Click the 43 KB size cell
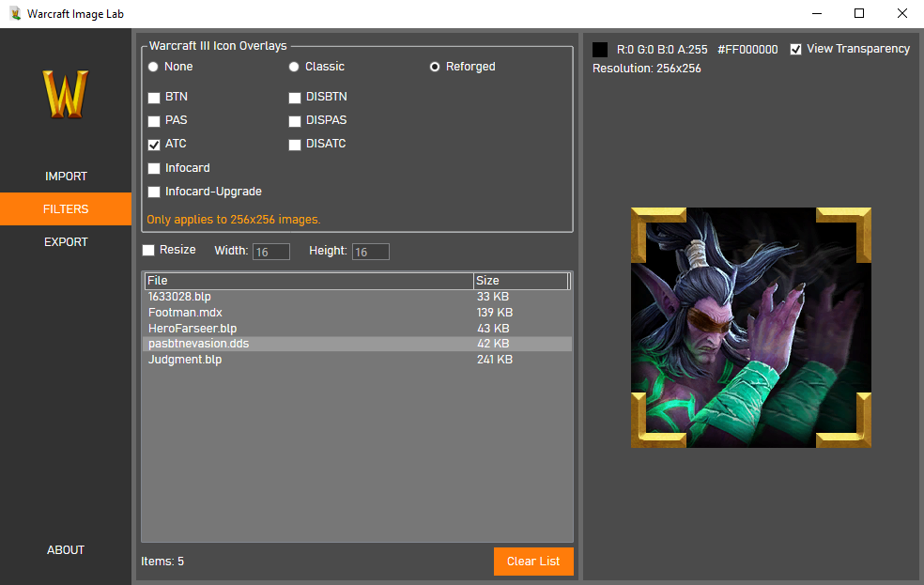924x585 pixels. point(493,329)
